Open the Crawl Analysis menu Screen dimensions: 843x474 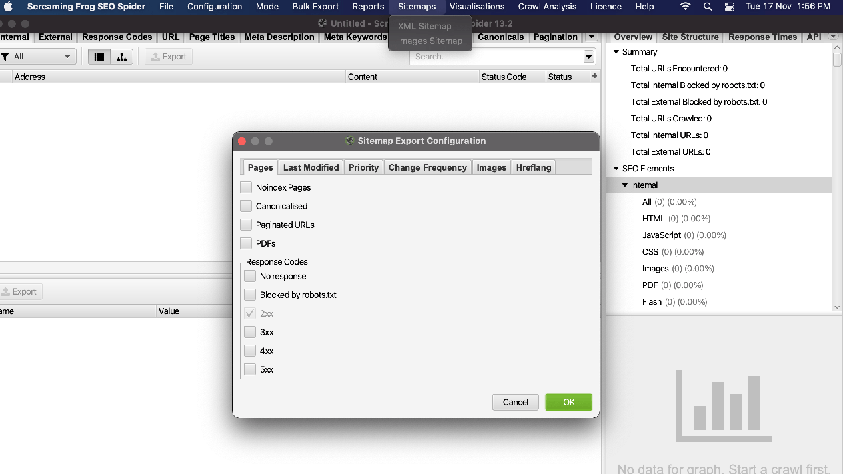pos(547,6)
